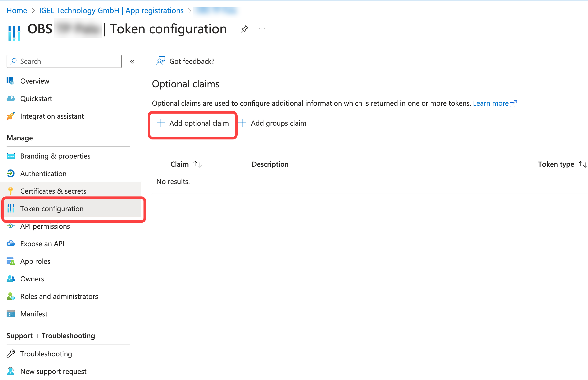Click the Certificates & secrets key icon
The image size is (588, 380).
(10, 191)
